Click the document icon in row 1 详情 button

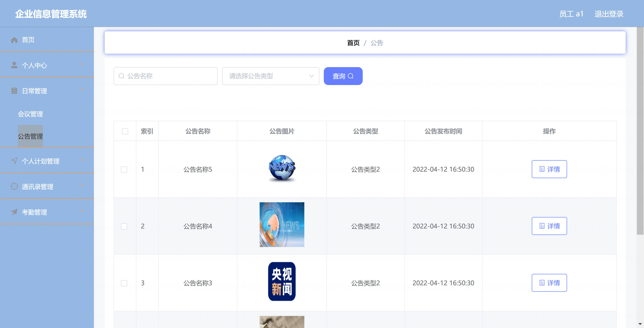(542, 169)
